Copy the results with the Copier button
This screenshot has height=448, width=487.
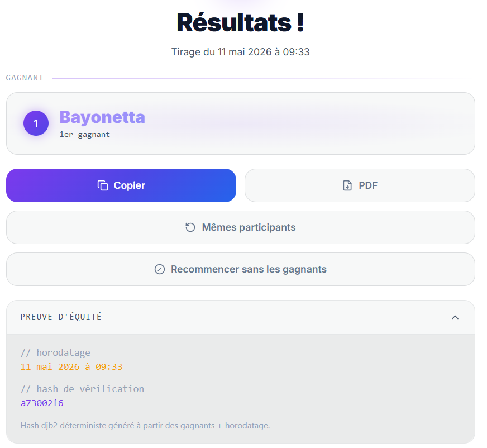pos(121,185)
